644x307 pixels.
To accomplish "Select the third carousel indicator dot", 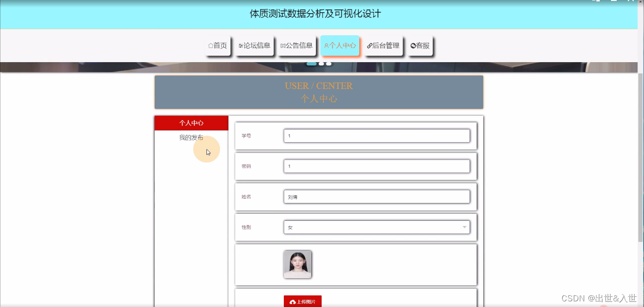I will (x=329, y=64).
